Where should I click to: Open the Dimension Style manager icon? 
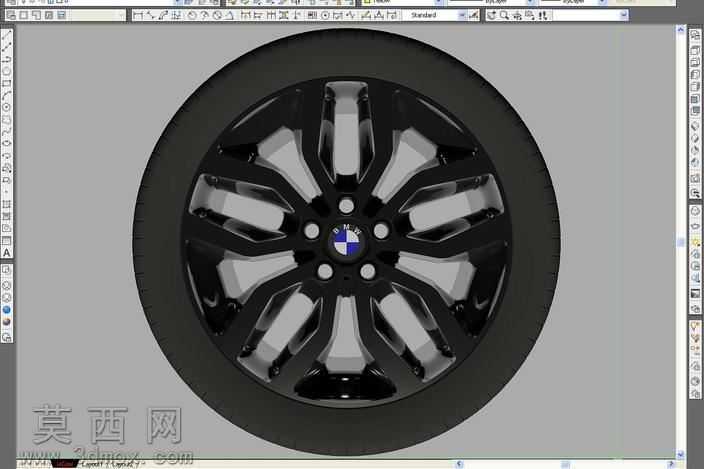click(x=473, y=15)
